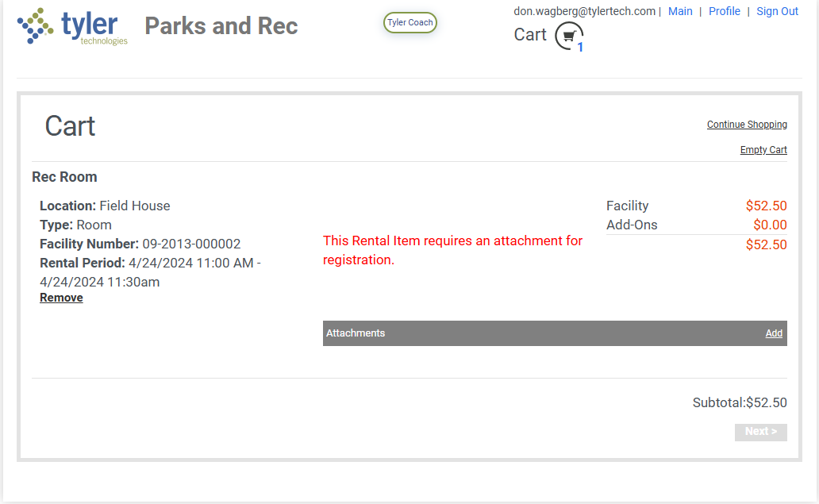Image resolution: width=819 pixels, height=504 pixels.
Task: Click the red attachment required message
Action: pos(452,250)
